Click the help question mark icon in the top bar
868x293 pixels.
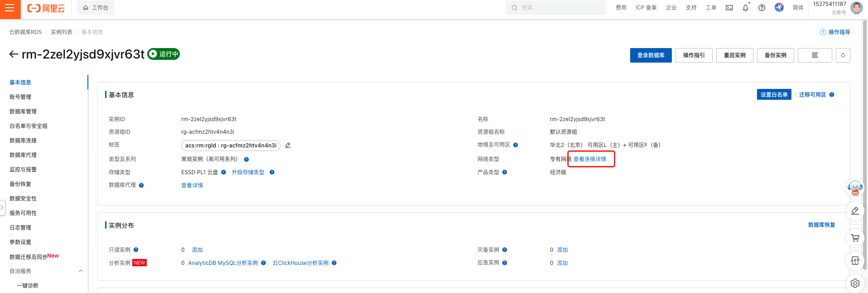coord(762,8)
